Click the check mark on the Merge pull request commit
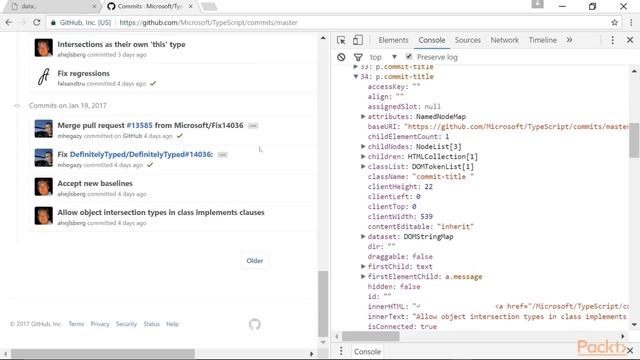The width and height of the screenshot is (640, 360). [x=180, y=136]
